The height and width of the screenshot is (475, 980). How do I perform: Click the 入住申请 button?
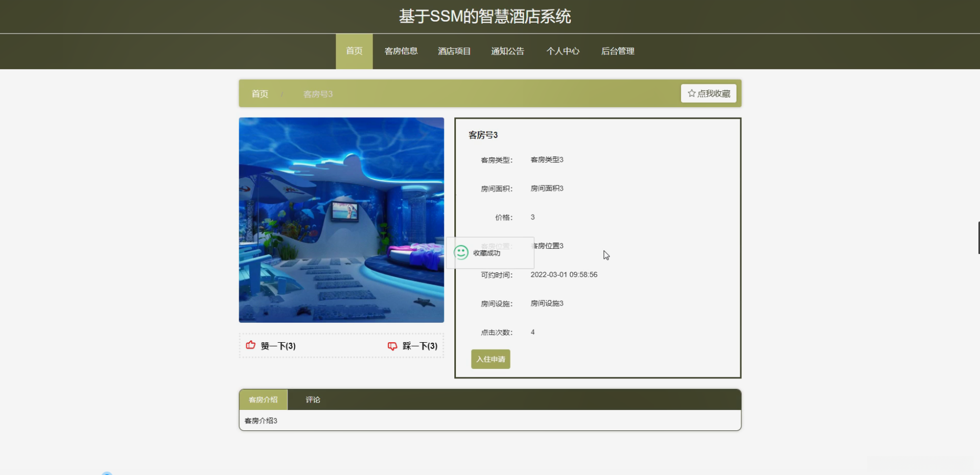point(491,359)
